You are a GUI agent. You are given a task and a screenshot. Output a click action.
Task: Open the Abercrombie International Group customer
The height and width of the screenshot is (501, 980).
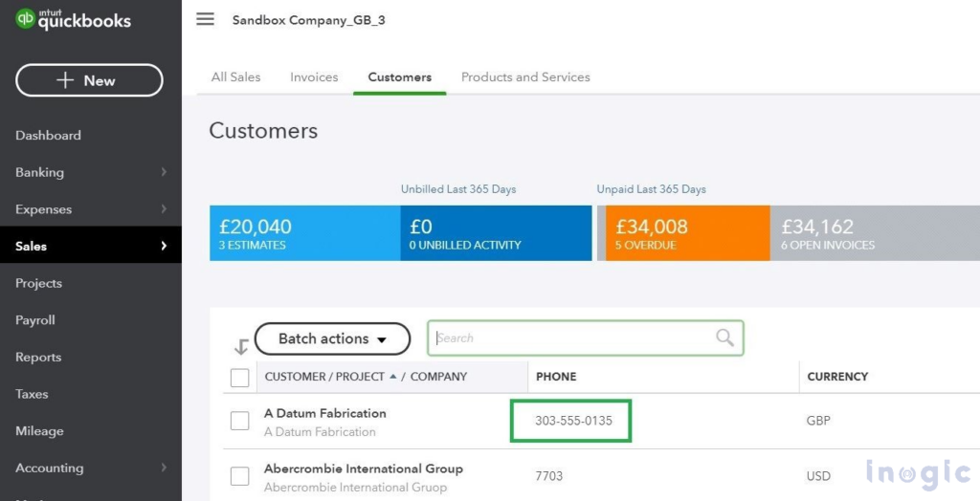coord(364,468)
